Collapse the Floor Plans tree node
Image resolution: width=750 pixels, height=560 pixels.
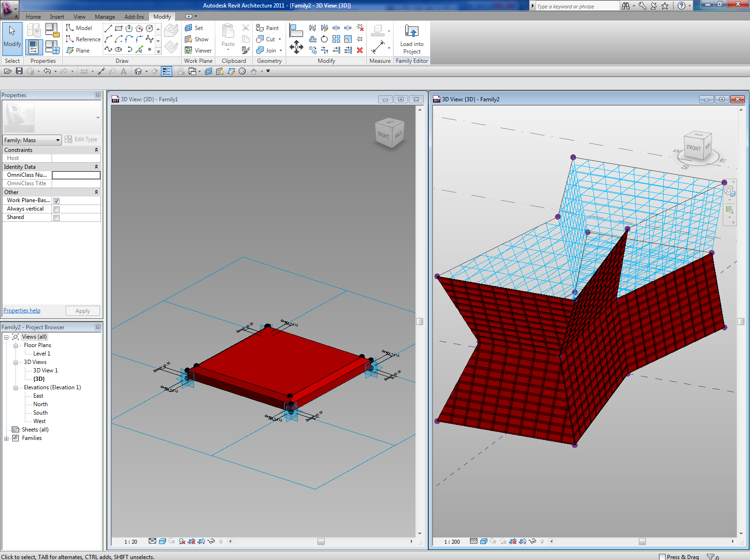coord(15,346)
